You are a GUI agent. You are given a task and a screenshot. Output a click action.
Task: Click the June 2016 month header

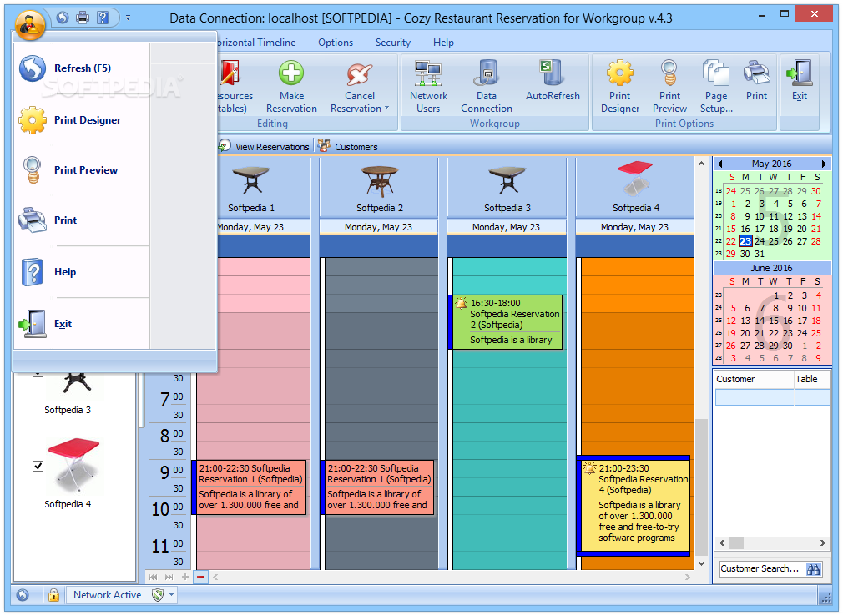[x=771, y=268]
